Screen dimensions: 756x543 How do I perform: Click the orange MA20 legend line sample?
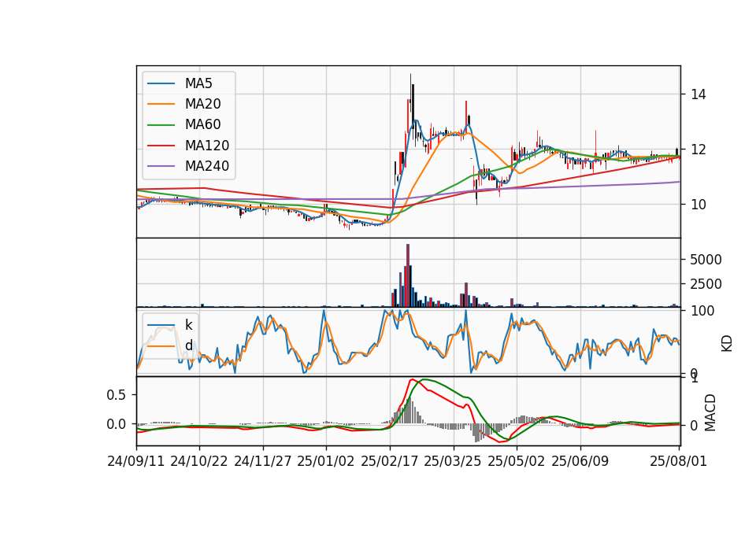point(161,104)
